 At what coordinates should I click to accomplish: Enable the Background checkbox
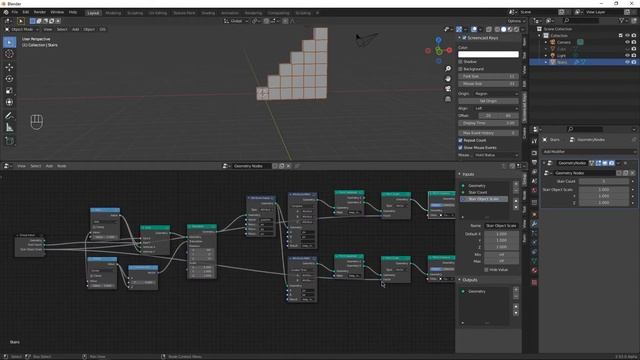tap(460, 69)
